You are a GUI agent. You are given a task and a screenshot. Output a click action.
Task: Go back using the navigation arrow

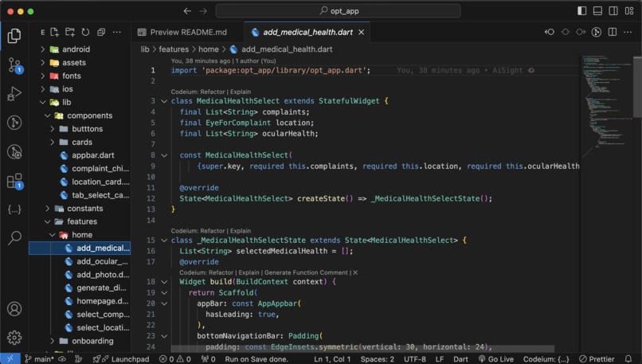tap(187, 11)
